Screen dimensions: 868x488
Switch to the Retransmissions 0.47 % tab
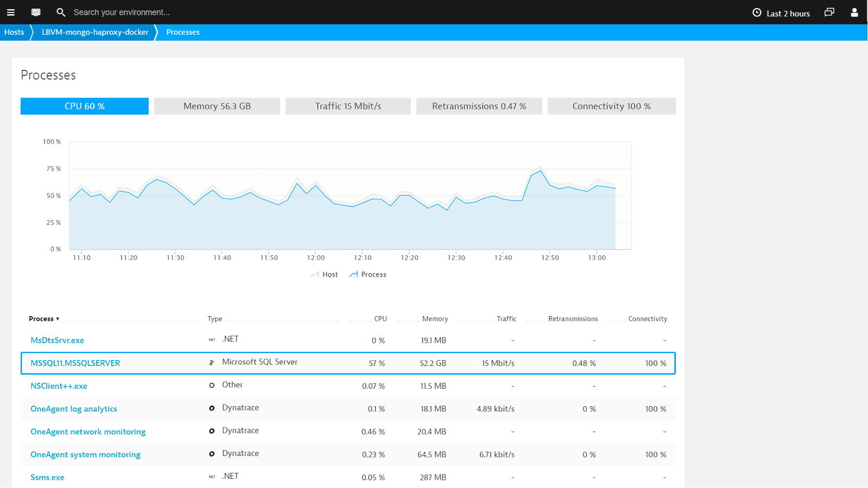tap(479, 106)
